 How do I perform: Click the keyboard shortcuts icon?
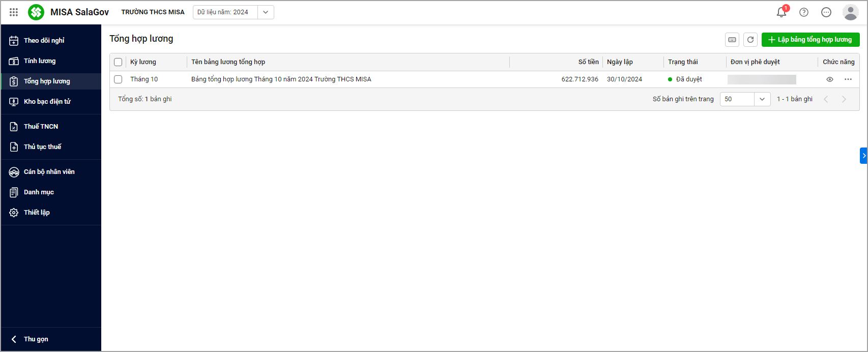coord(732,40)
